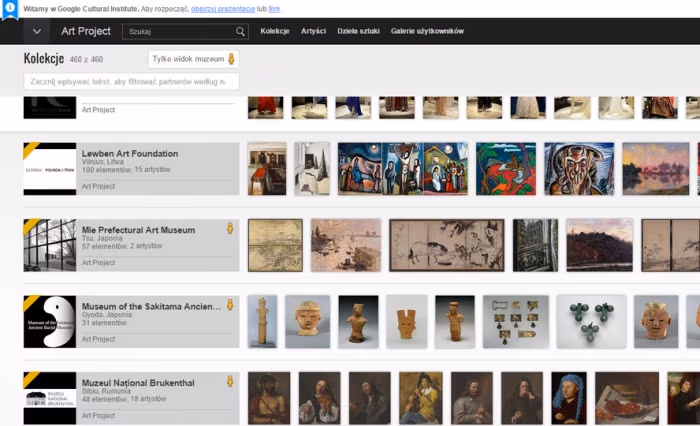Click the Mie Prefectural Art Museum building thumbnail
The width and height of the screenshot is (700, 426).
(50, 245)
